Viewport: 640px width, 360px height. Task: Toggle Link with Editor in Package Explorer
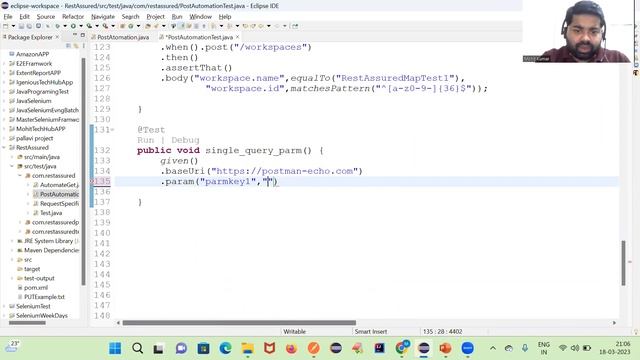[76, 46]
